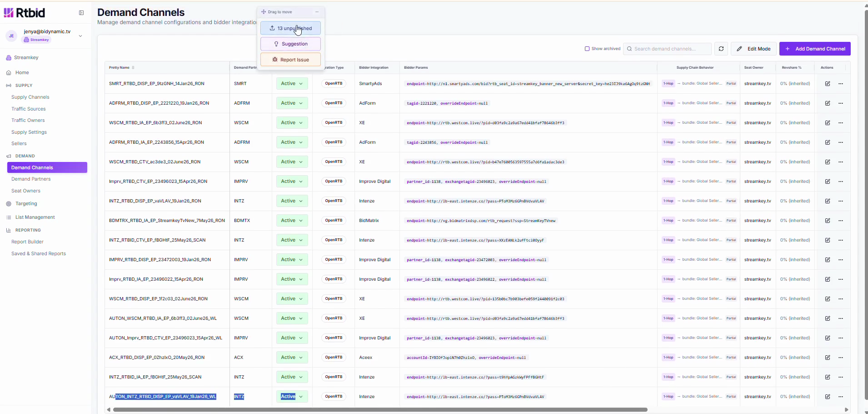868x414 pixels.
Task: Collapse the sidebar panel icon
Action: 81,13
